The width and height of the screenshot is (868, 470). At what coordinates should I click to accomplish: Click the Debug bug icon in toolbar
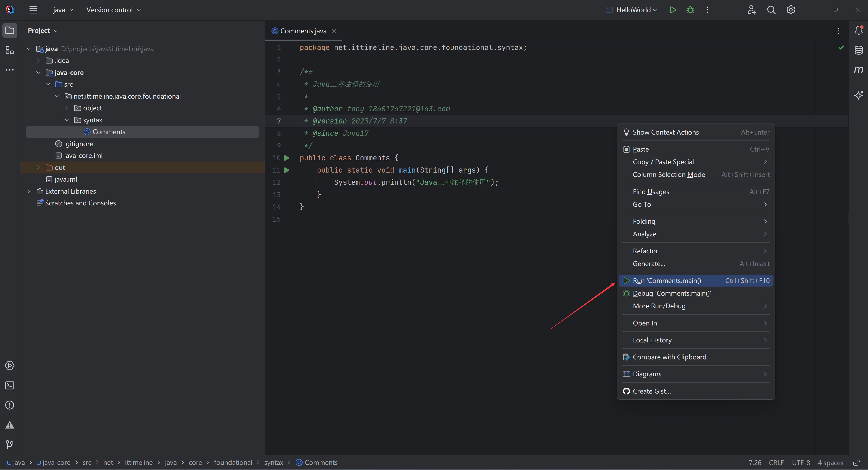[x=690, y=10]
